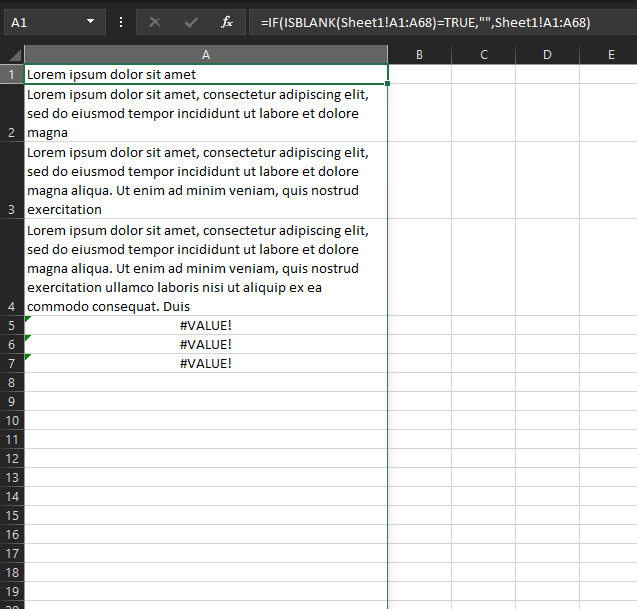Open the Name Box dropdown arrow

91,22
